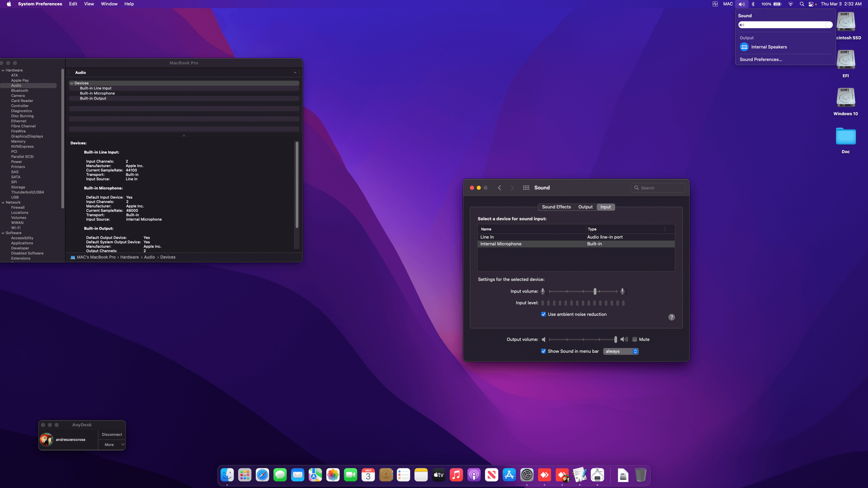Open the Edit menu
The height and width of the screenshot is (488, 868).
pos(73,4)
